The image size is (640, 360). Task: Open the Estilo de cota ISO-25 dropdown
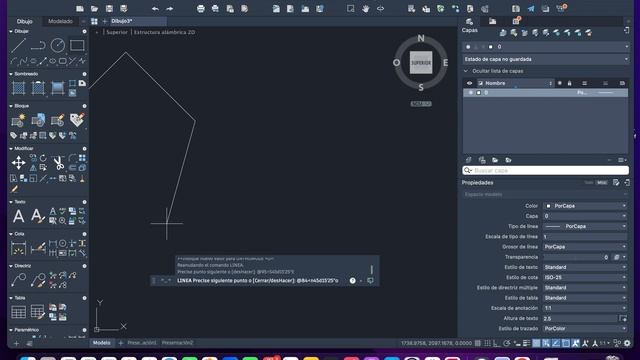tap(585, 278)
